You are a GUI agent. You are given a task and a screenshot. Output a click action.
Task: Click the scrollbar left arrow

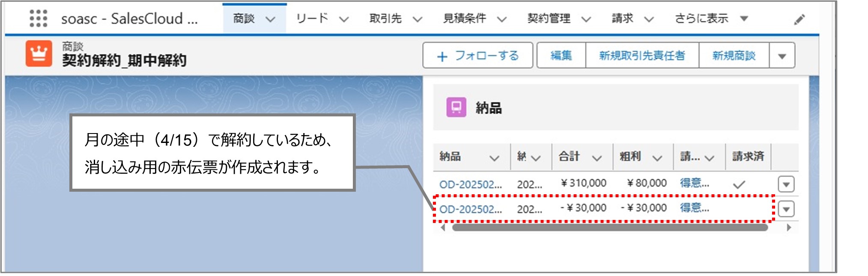[443, 227]
